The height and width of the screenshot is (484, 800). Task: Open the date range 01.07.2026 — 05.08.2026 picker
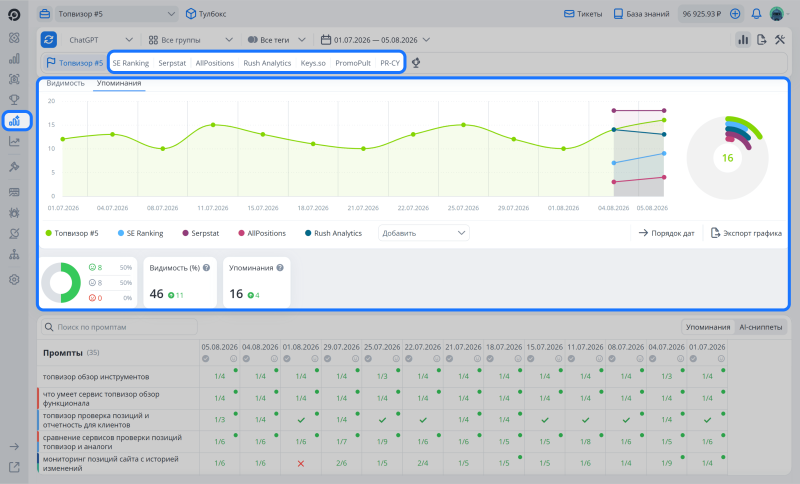coord(375,40)
